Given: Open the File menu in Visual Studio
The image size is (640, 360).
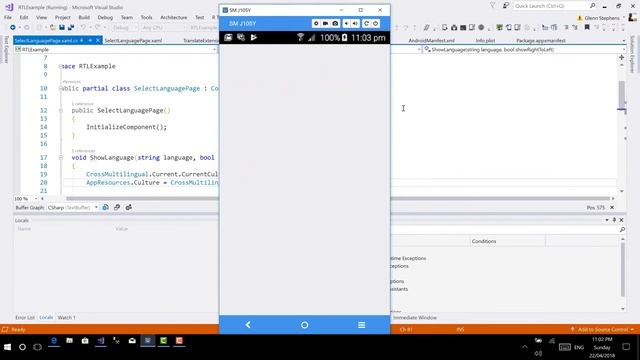Looking at the screenshot, I should click(8, 18).
